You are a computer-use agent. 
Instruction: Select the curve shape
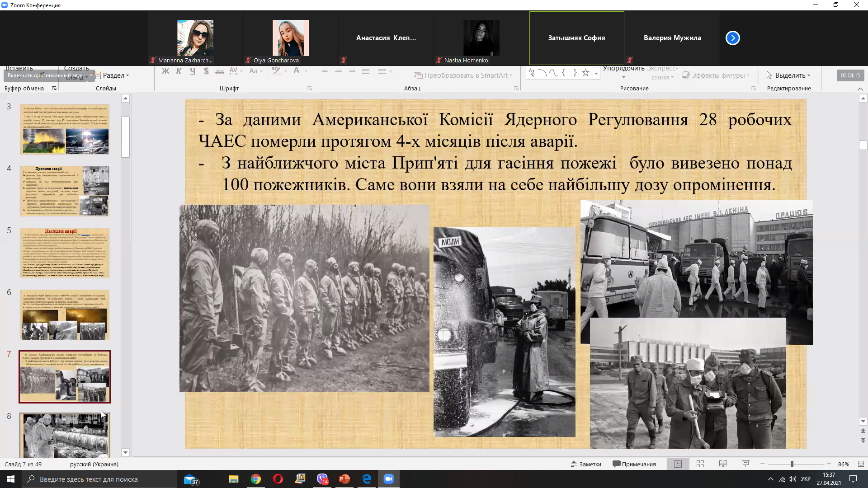[553, 73]
